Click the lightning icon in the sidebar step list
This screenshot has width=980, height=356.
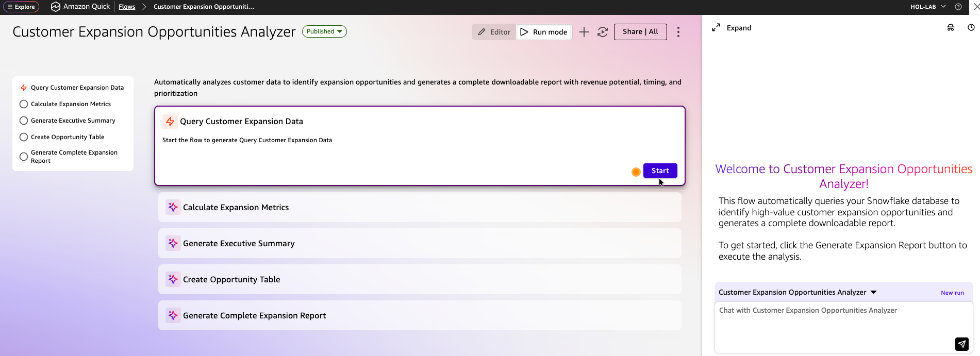[x=24, y=88]
